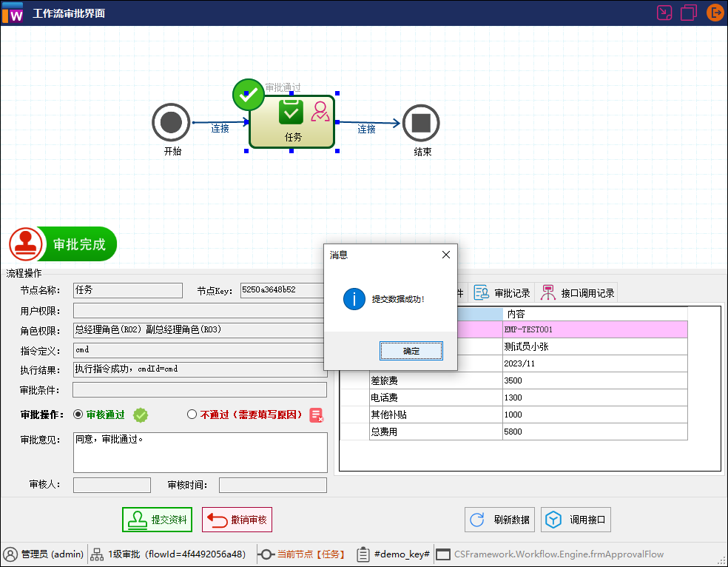Click the 调用接口 button

(576, 520)
